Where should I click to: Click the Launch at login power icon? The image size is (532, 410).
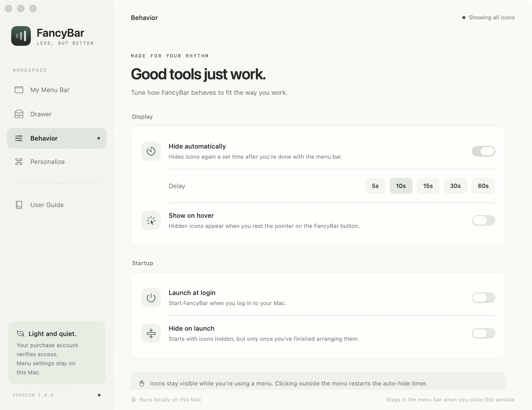point(151,298)
